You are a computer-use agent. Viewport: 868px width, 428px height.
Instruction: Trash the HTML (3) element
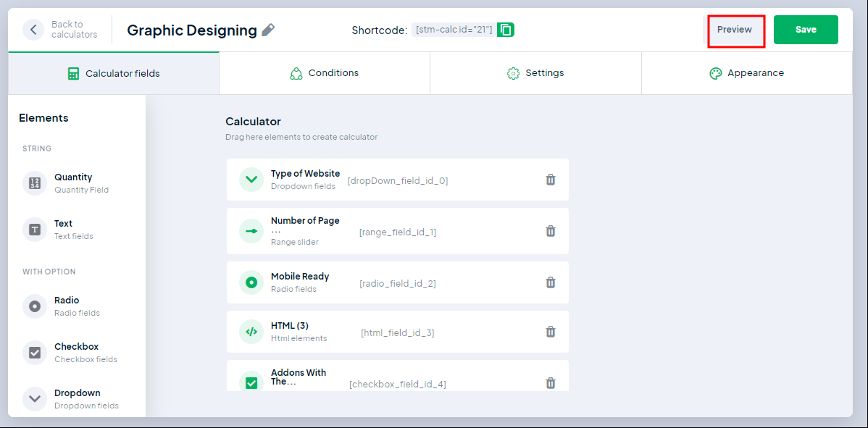[550, 332]
